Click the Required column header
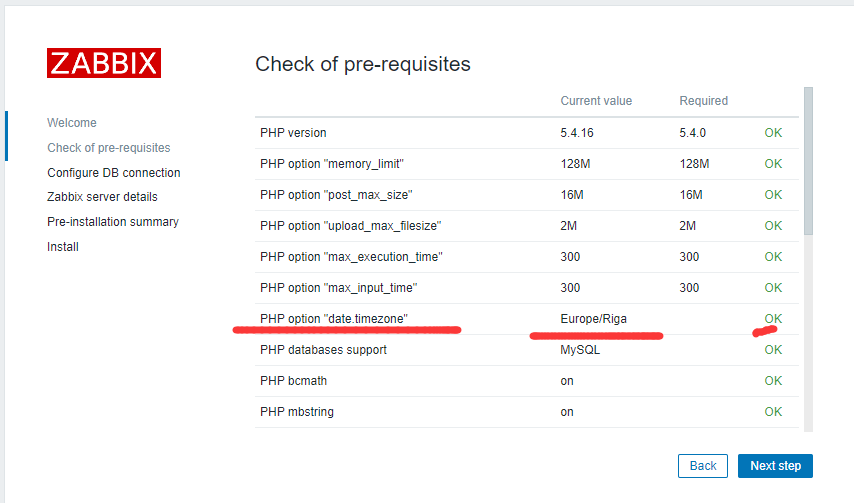 coord(704,101)
